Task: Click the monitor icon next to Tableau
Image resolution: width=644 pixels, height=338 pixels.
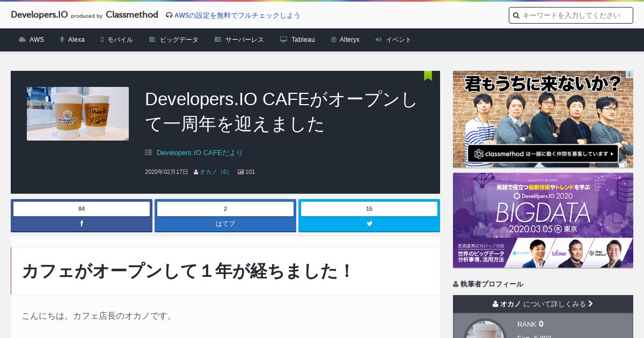Action: (x=283, y=40)
